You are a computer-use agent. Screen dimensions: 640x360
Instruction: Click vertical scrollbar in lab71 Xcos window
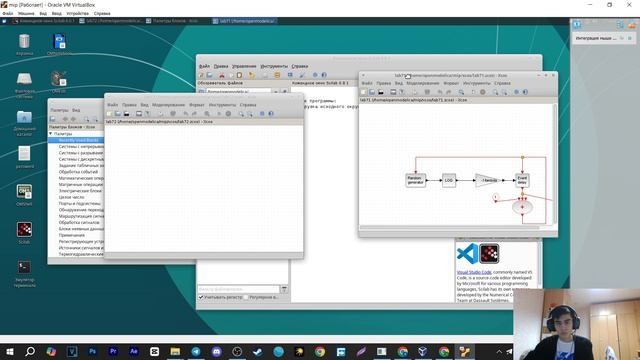[554, 163]
